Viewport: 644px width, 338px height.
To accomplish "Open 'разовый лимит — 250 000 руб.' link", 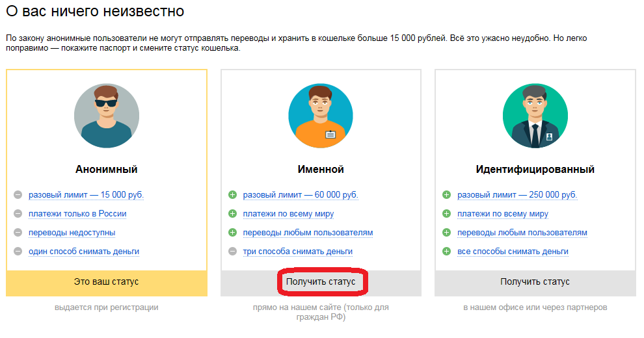I will [x=517, y=195].
